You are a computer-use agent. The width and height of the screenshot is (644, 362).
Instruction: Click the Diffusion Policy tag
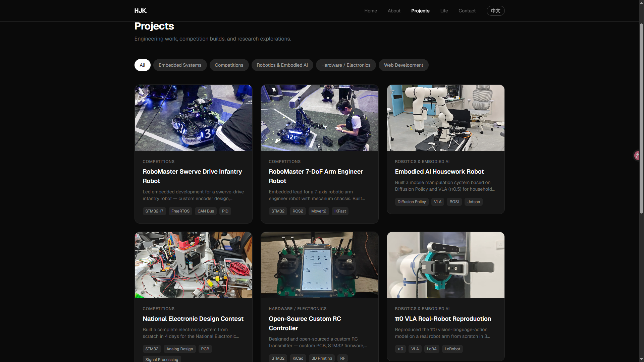click(412, 202)
